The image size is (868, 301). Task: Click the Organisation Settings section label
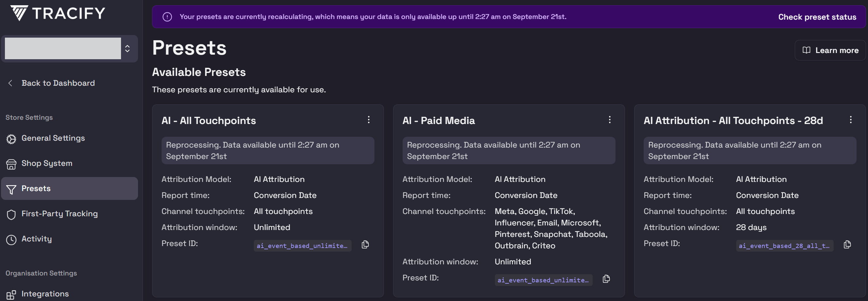[x=41, y=274]
